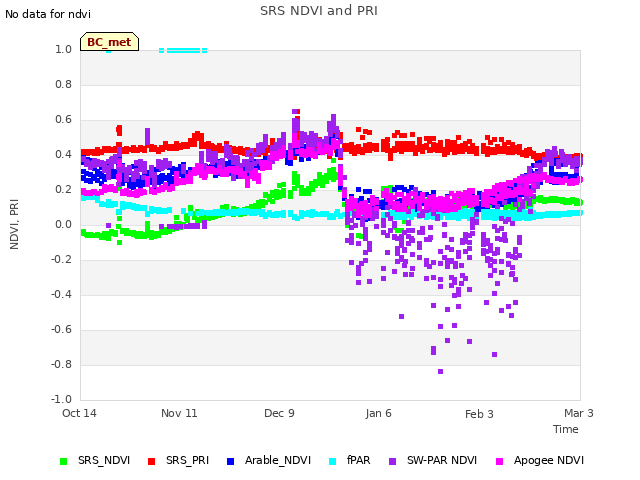
Task: Click the BC_met label badge
Action: (109, 42)
